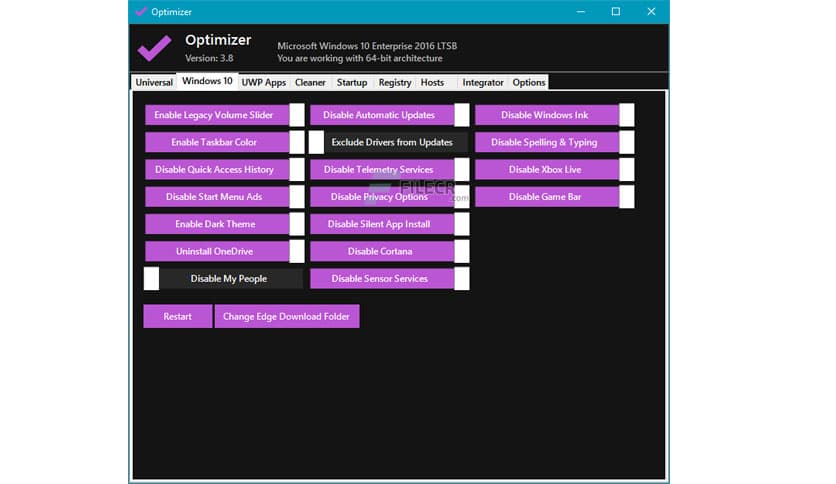Toggle Disable Automatic Updates
This screenshot has height=484, width=836.
(x=389, y=115)
